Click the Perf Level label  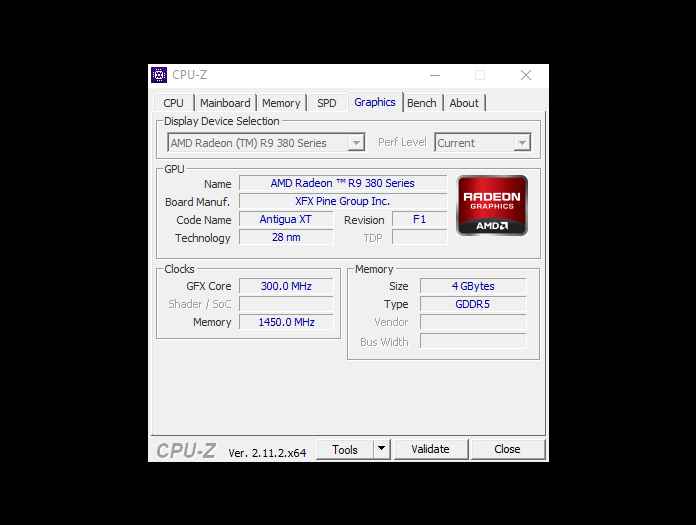[x=402, y=142]
